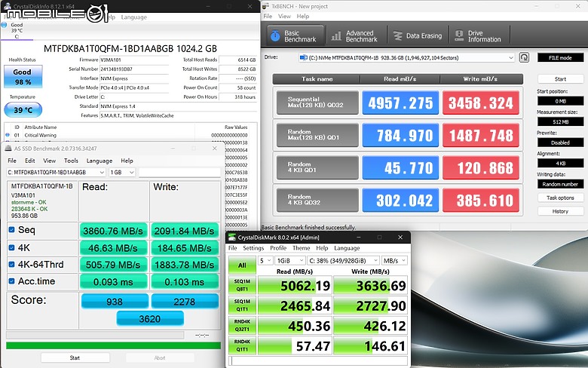The width and height of the screenshot is (588, 368).
Task: Uncheck the Acc.time test checkbox
Action: pyautogui.click(x=11, y=281)
